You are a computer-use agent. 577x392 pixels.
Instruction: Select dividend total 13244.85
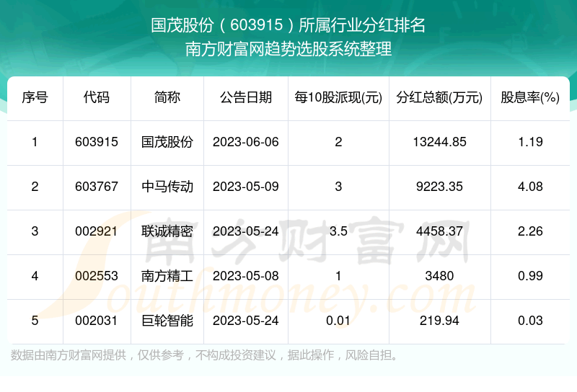point(439,142)
